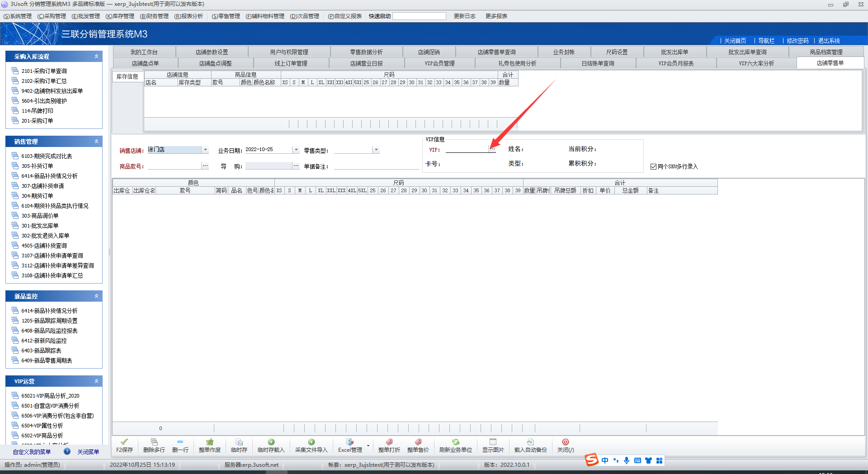The width and height of the screenshot is (868, 474).
Task: Open the (S)零售管理 menu
Action: (226, 16)
